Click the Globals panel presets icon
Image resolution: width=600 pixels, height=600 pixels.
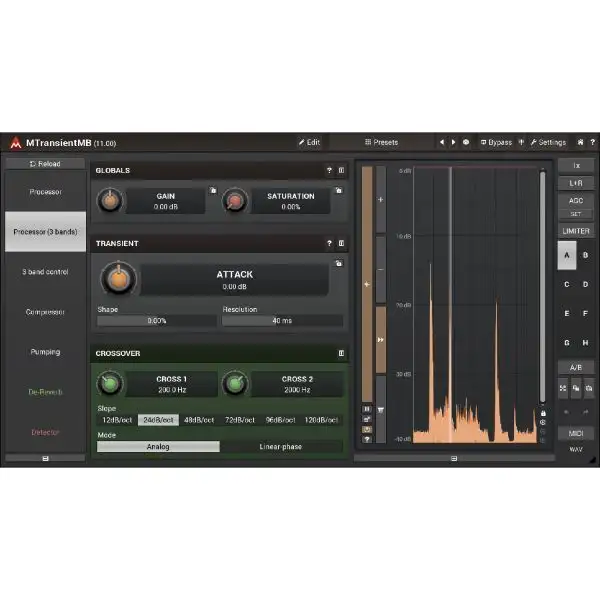(x=341, y=170)
